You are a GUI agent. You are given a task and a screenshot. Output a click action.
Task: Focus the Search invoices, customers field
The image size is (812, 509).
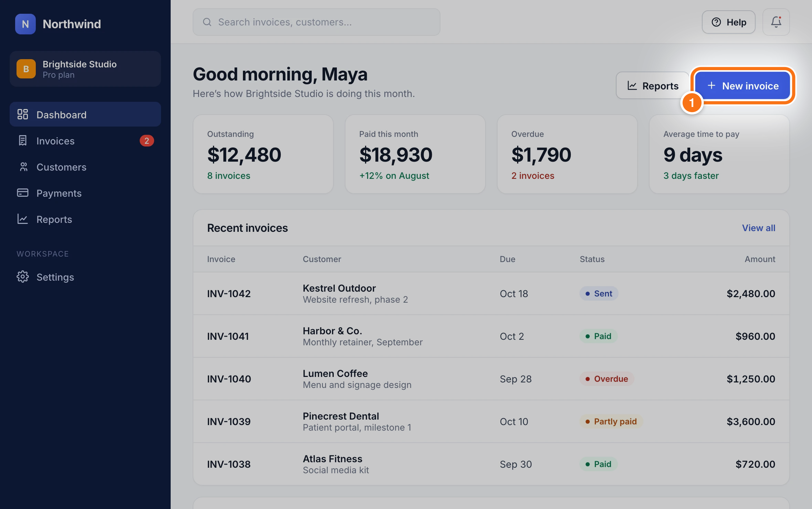(316, 22)
